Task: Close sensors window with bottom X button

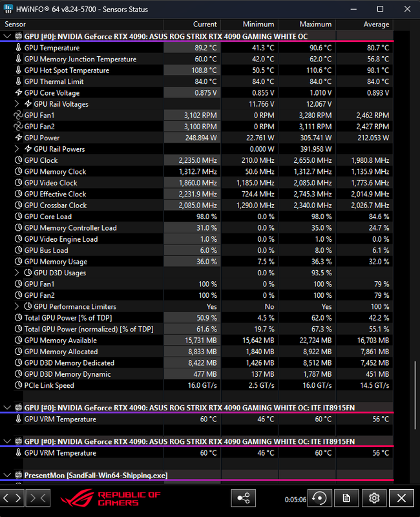Action: point(401,498)
